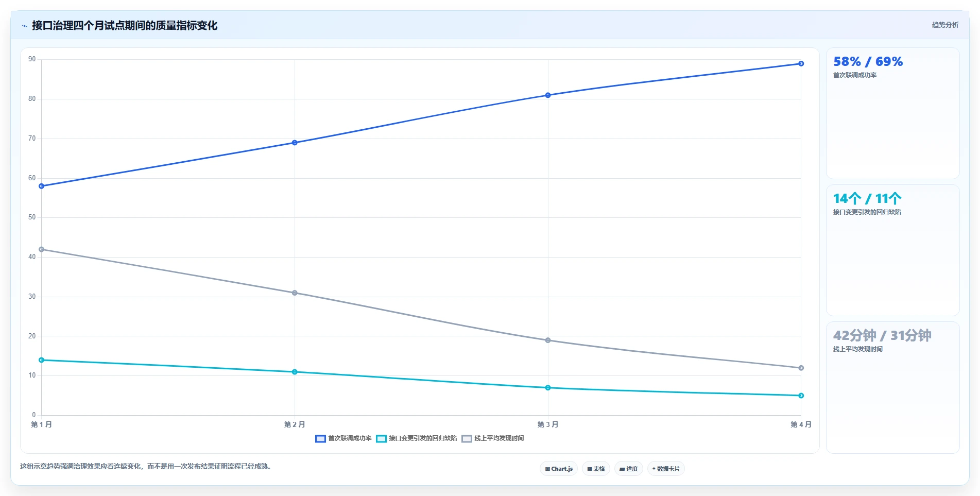Click the blue line point at 第 4 月
This screenshot has height=496, width=980.
point(801,64)
